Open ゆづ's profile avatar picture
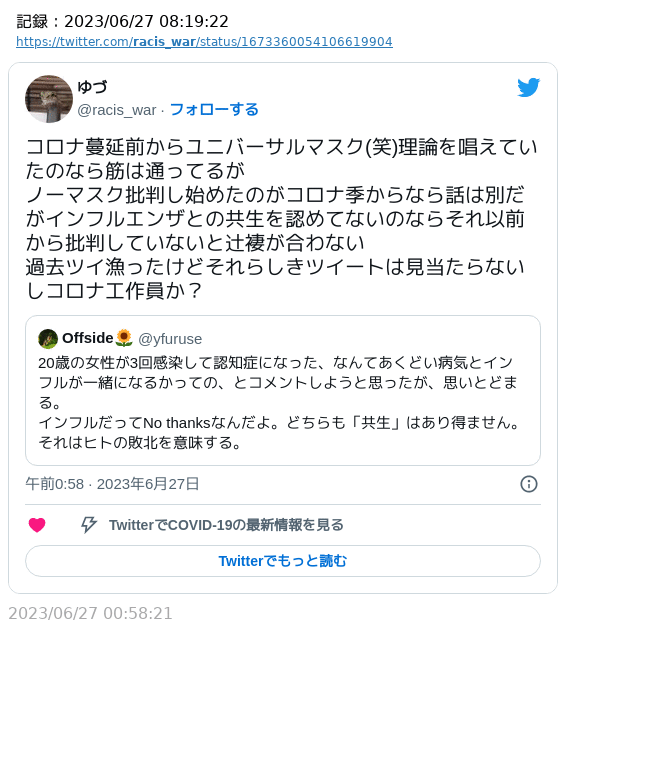The height and width of the screenshot is (770, 660). click(49, 99)
